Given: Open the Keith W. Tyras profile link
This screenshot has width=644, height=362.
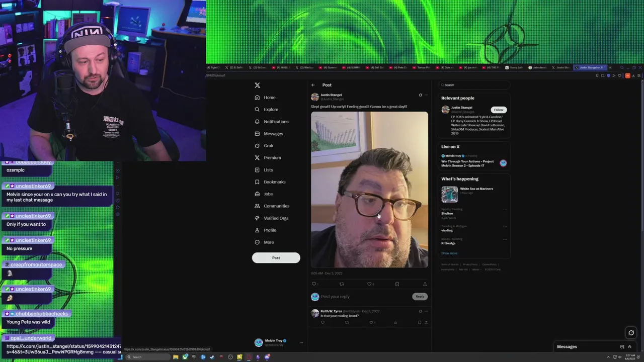Looking at the screenshot, I should 331,311.
